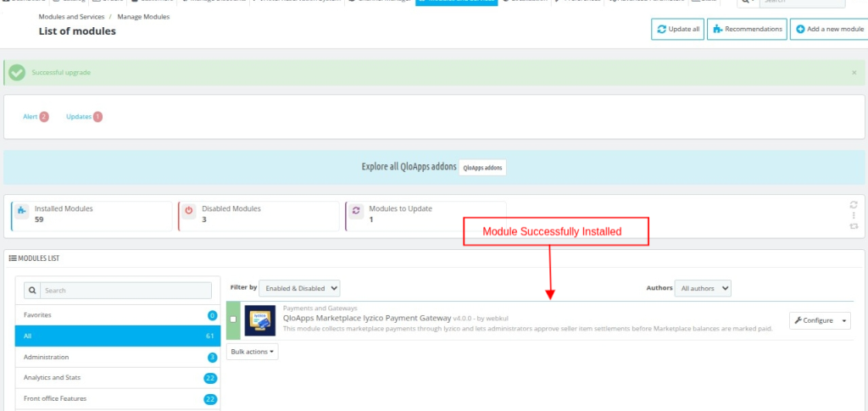Expand the caret next to Configure
Image resolution: width=868 pixels, height=411 pixels.
click(844, 320)
